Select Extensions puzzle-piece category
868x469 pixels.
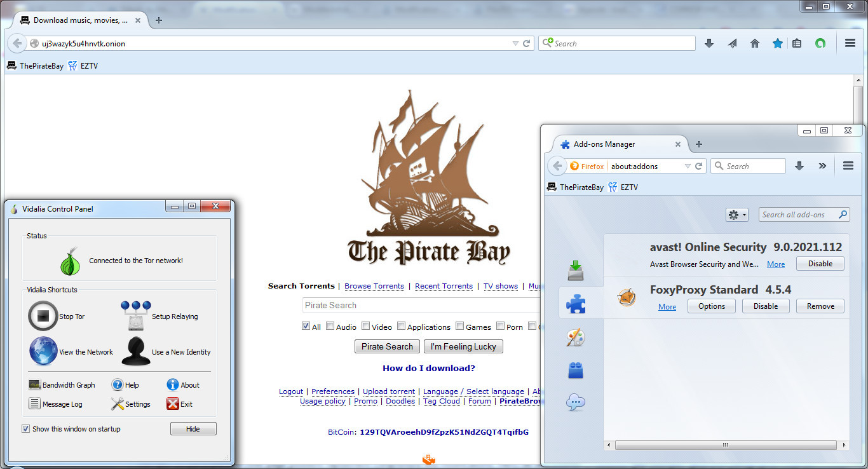pos(576,303)
